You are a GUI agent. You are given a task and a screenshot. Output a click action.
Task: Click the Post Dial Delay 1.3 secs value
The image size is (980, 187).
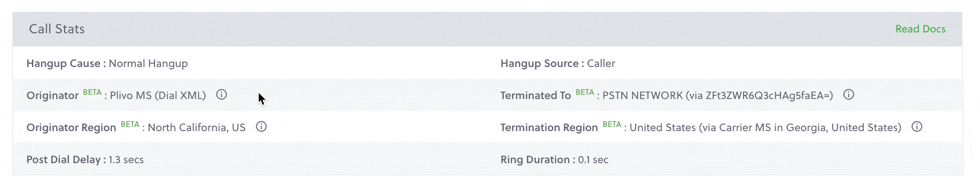tap(126, 160)
